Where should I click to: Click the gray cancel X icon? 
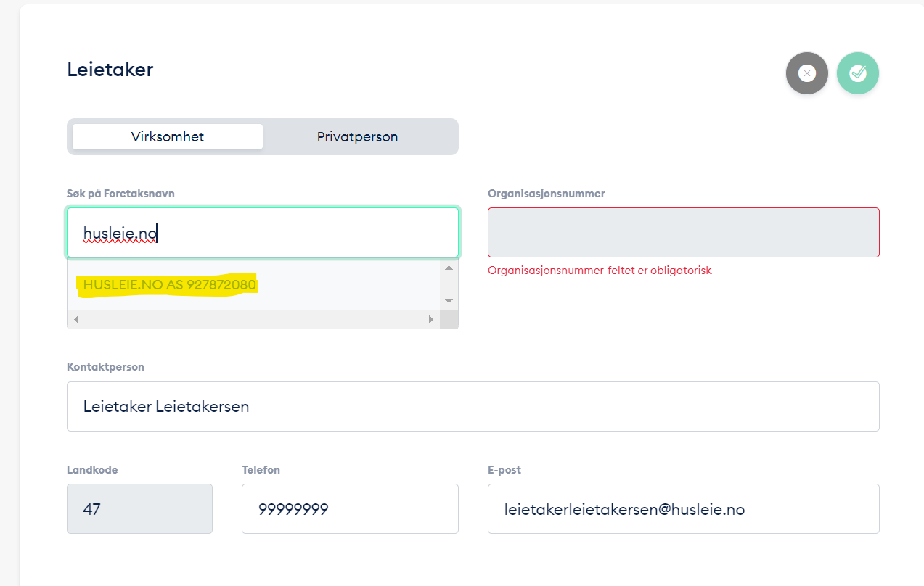pos(806,73)
